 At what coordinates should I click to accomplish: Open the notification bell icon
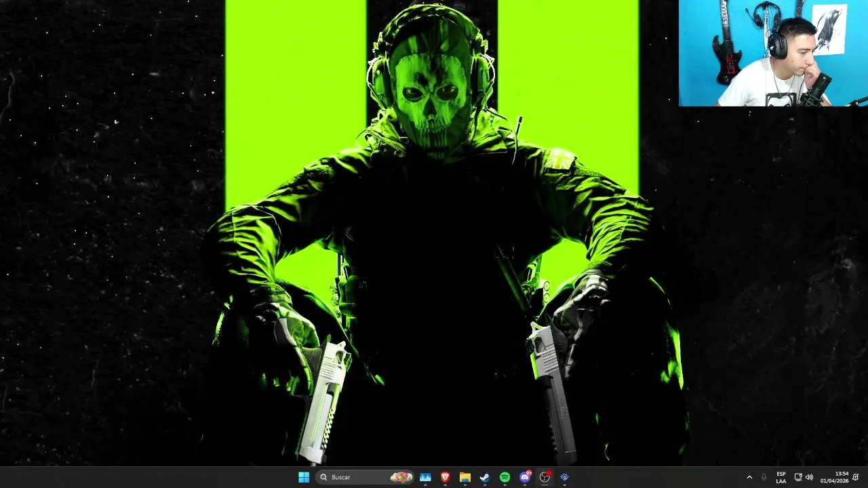coord(856,477)
